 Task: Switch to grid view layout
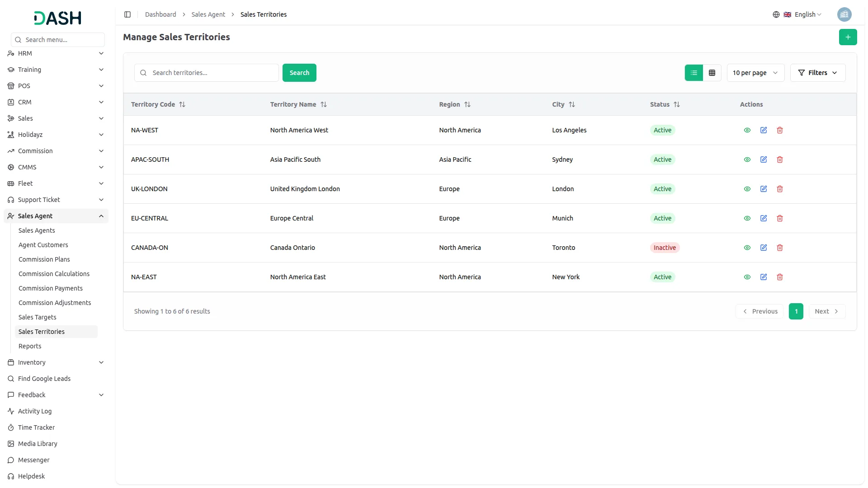coord(712,73)
